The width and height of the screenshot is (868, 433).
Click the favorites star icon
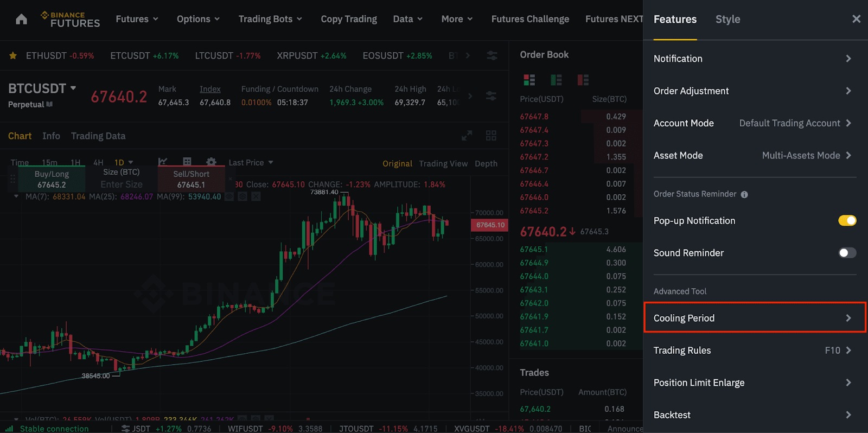pyautogui.click(x=13, y=55)
